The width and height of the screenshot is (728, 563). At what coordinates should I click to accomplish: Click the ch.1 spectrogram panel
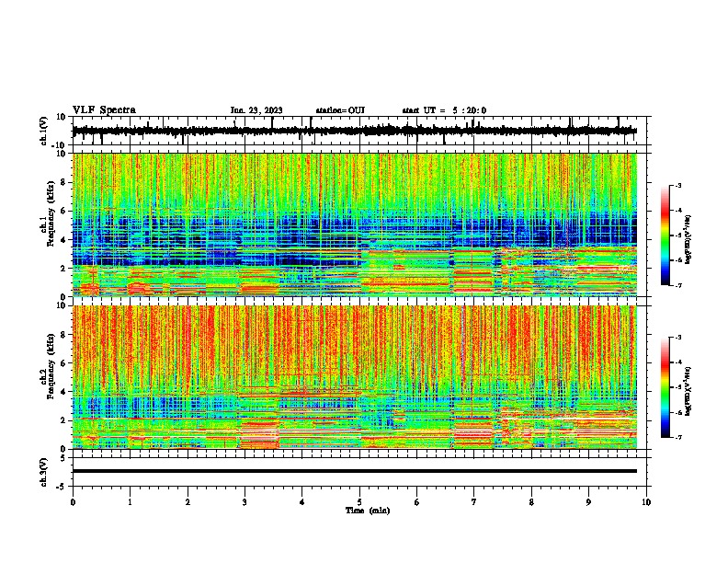(354, 224)
